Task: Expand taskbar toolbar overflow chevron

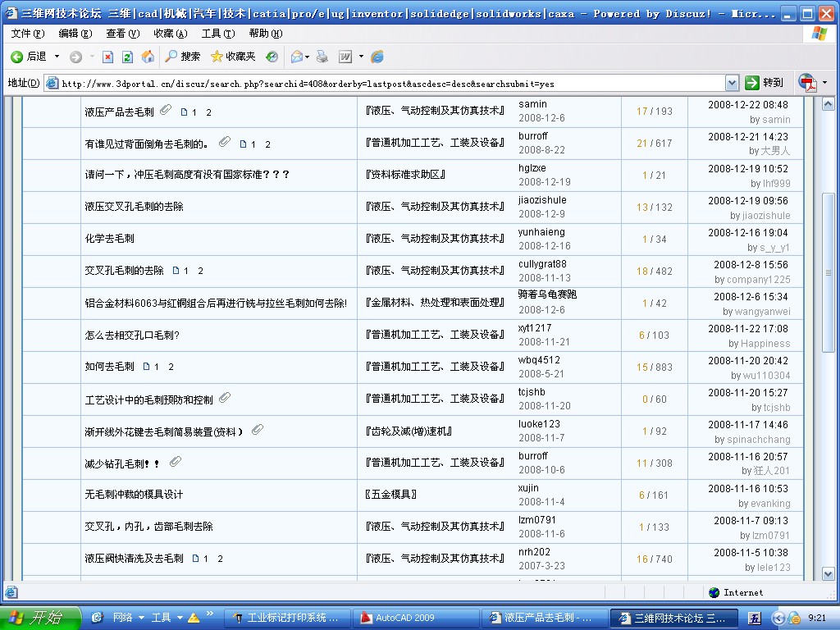Action: pos(209,614)
